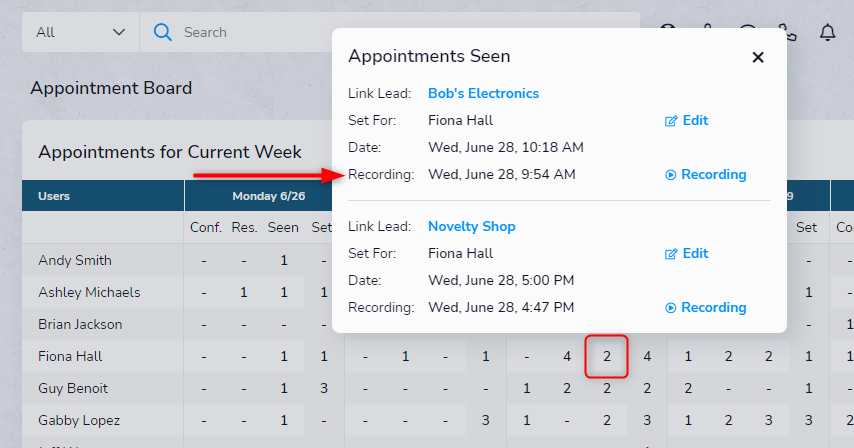Viewport: 854px width, 448px height.
Task: Open the All filter dropdown
Action: pos(81,32)
